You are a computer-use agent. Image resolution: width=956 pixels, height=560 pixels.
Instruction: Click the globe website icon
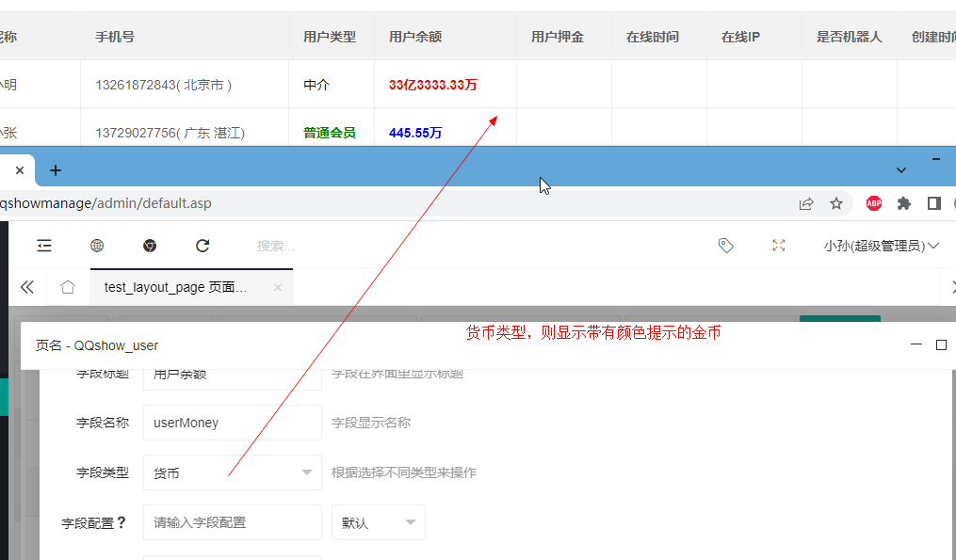97,246
